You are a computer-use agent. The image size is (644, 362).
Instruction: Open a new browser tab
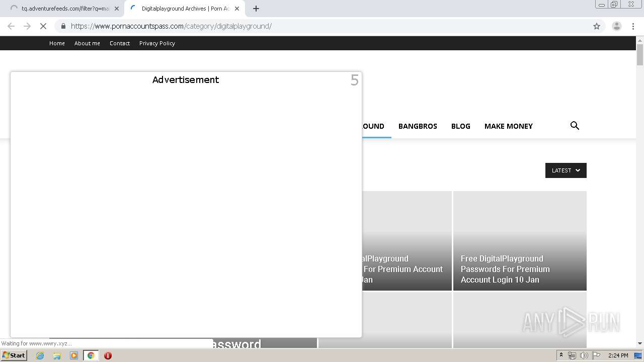point(256,9)
